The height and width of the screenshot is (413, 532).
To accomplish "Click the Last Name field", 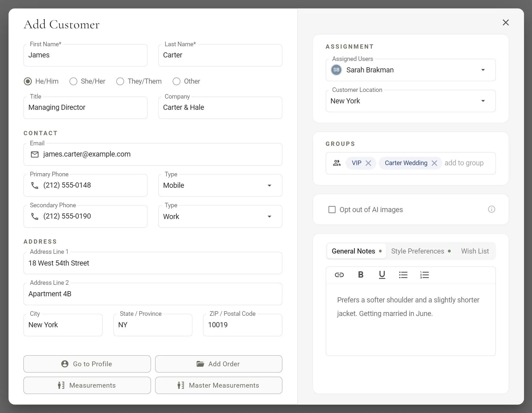I will (220, 55).
